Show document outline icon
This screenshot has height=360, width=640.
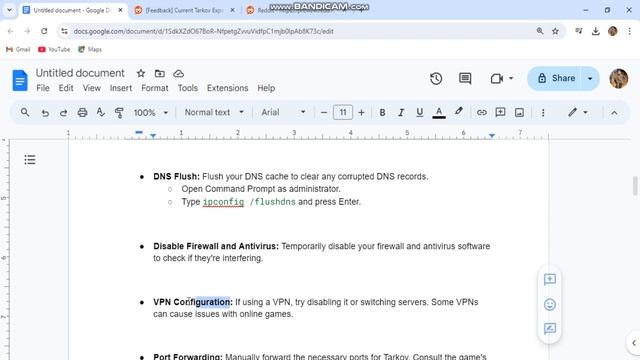30,160
